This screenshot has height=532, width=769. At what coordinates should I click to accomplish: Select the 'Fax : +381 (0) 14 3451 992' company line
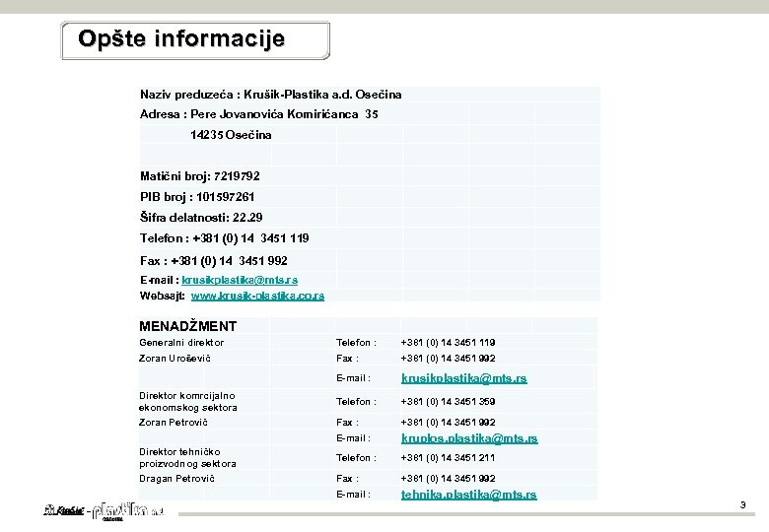[x=213, y=261]
